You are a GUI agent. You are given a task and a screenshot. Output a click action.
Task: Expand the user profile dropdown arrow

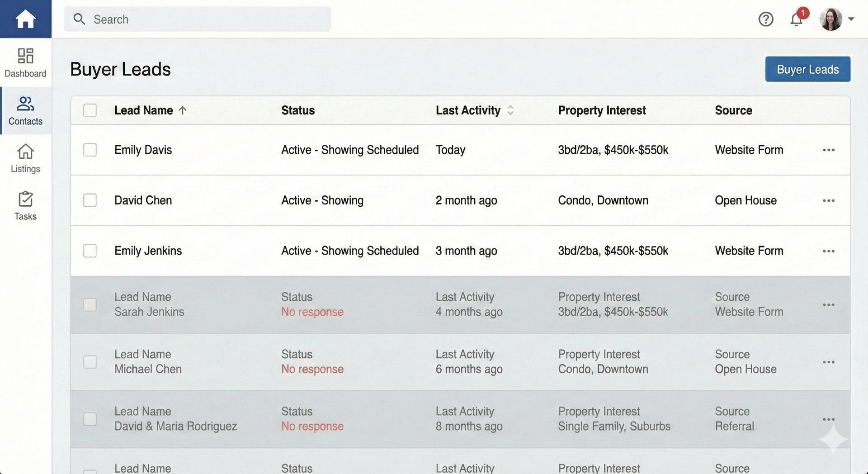tap(851, 19)
